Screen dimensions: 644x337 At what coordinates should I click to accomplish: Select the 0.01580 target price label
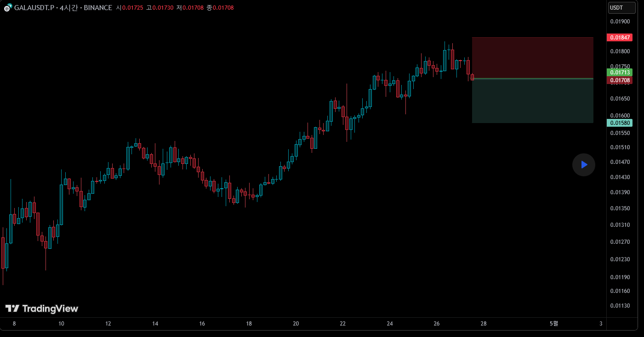(620, 123)
